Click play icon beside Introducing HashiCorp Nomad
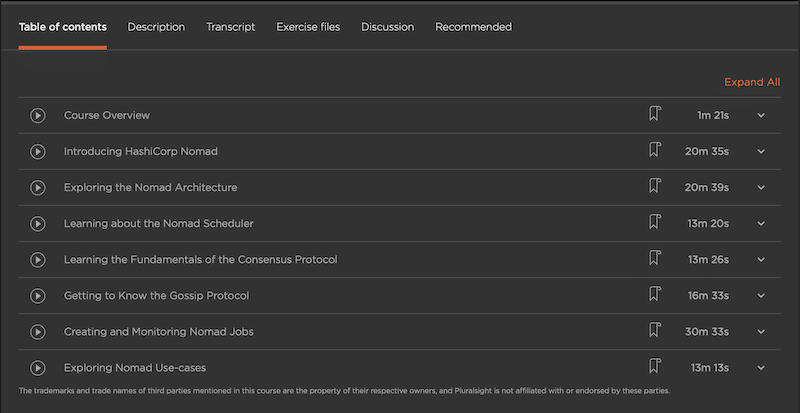This screenshot has height=413, width=800. (x=38, y=151)
